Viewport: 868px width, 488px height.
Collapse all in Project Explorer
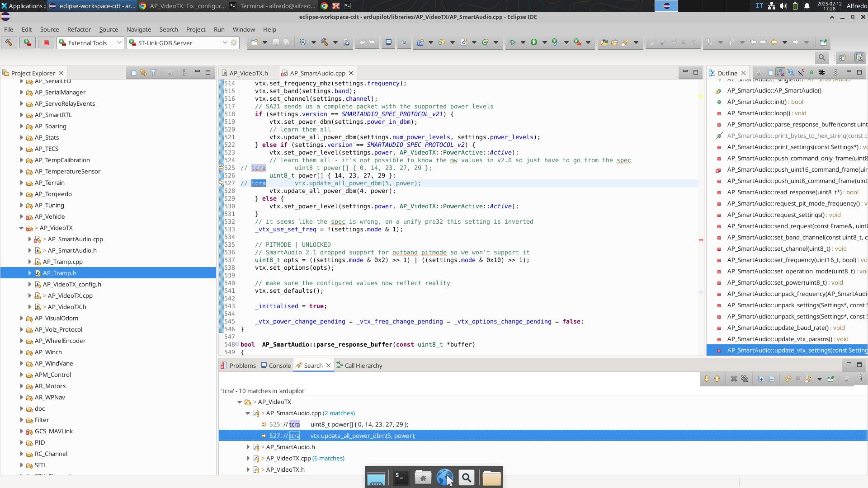(x=133, y=73)
